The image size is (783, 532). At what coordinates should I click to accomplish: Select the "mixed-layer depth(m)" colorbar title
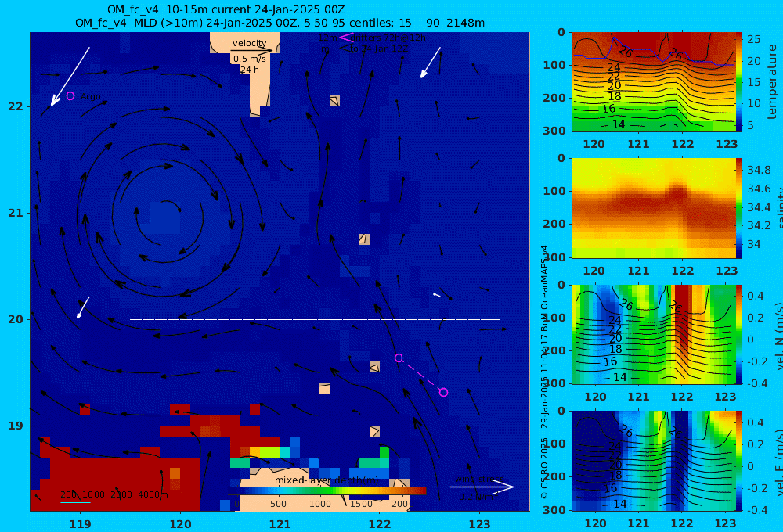(x=327, y=480)
